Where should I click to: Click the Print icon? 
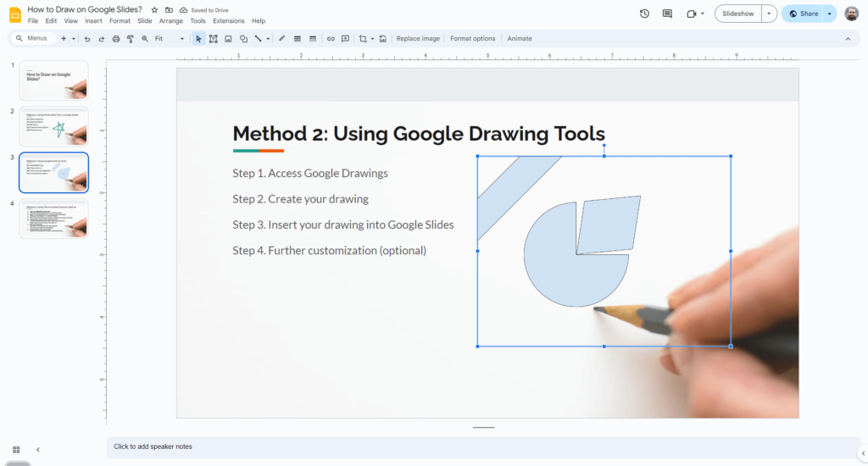tap(116, 39)
